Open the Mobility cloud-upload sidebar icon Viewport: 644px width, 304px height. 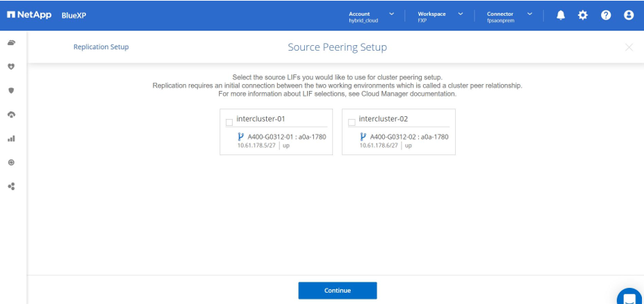[11, 114]
